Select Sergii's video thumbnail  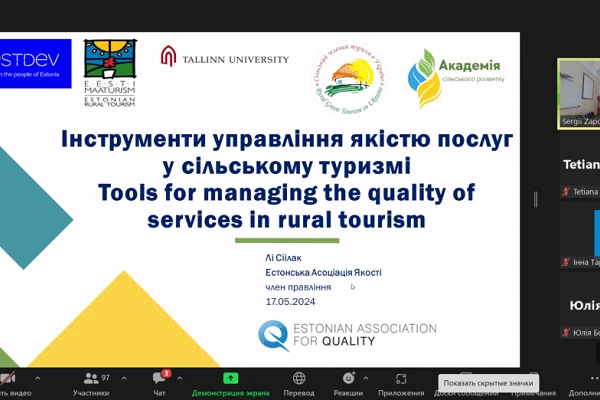coord(579,93)
